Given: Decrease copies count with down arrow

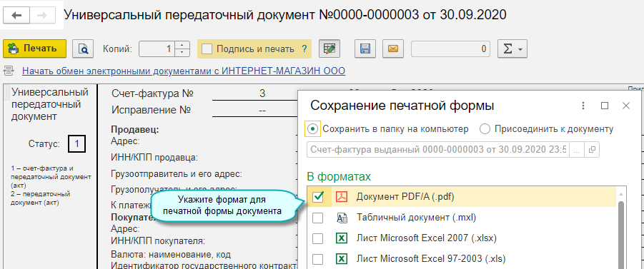Looking at the screenshot, I should point(182,53).
